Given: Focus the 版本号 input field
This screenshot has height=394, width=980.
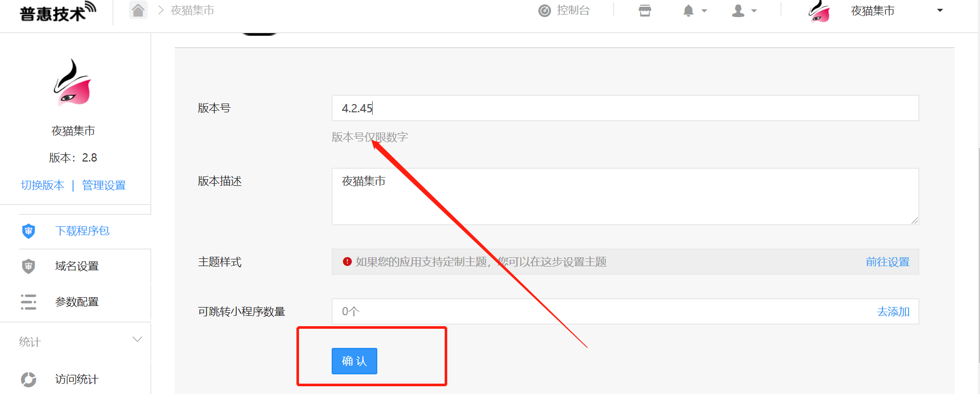Looking at the screenshot, I should coord(625,108).
